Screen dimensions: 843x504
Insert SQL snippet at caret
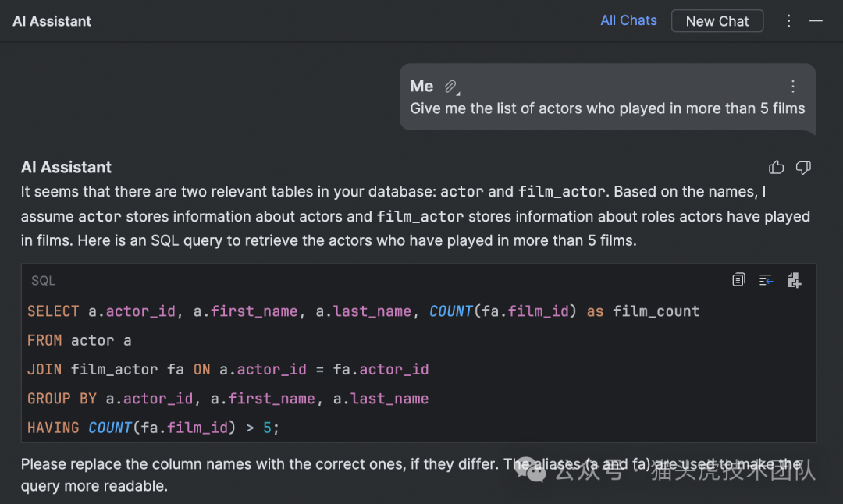click(x=767, y=280)
